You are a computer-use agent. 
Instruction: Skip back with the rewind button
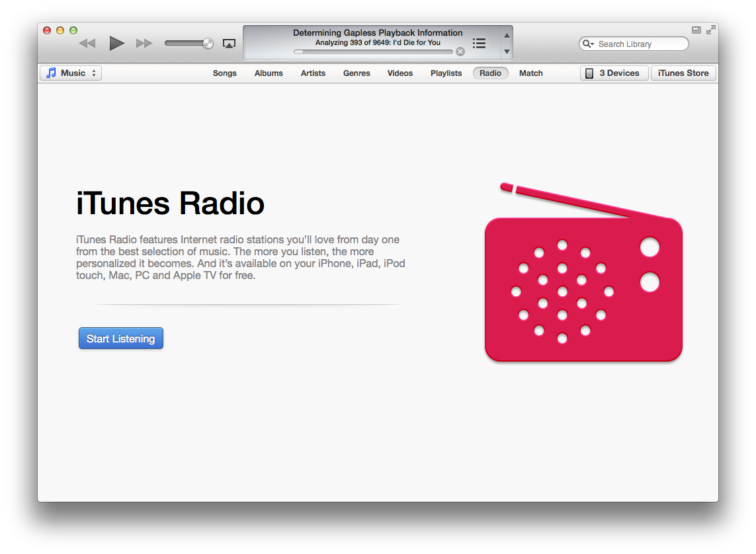(x=87, y=44)
